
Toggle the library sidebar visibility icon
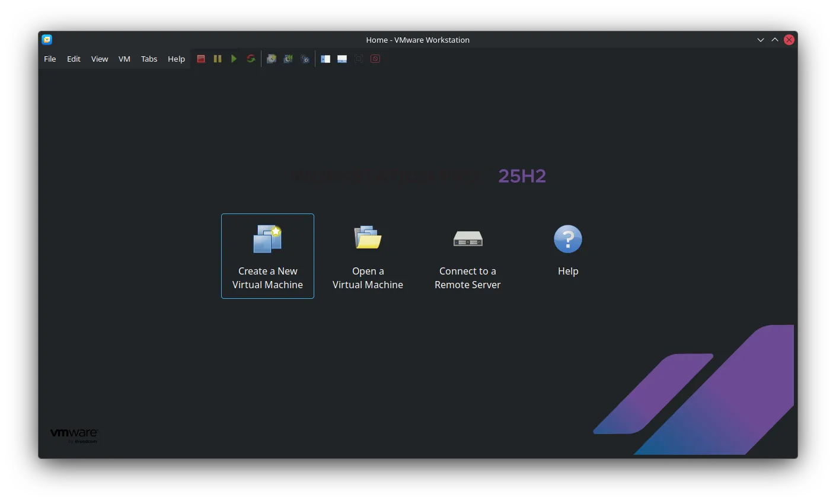coord(325,58)
